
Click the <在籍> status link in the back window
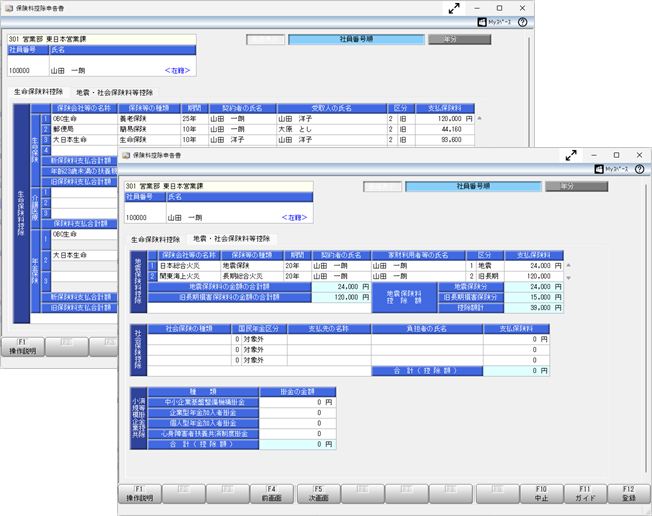point(178,71)
